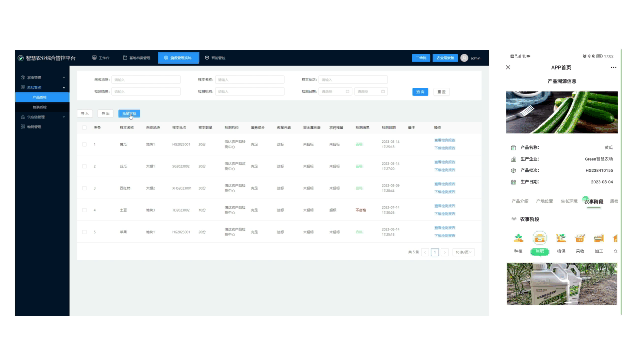
Task: Expand the first sidebar menu group
Action: click(42, 77)
